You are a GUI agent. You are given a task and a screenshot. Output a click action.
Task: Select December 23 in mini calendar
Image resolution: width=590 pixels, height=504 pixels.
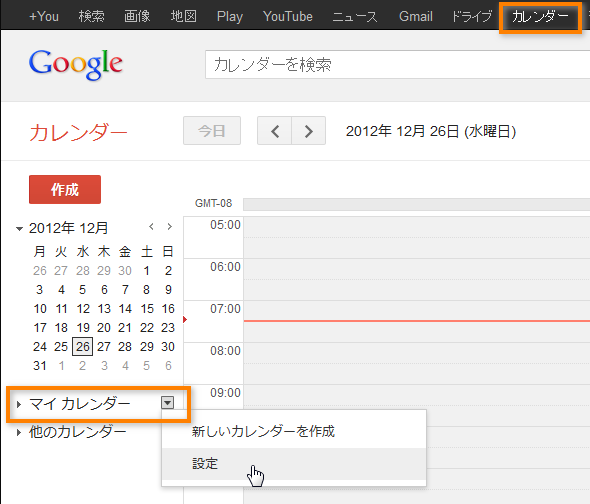pyautogui.click(x=168, y=327)
